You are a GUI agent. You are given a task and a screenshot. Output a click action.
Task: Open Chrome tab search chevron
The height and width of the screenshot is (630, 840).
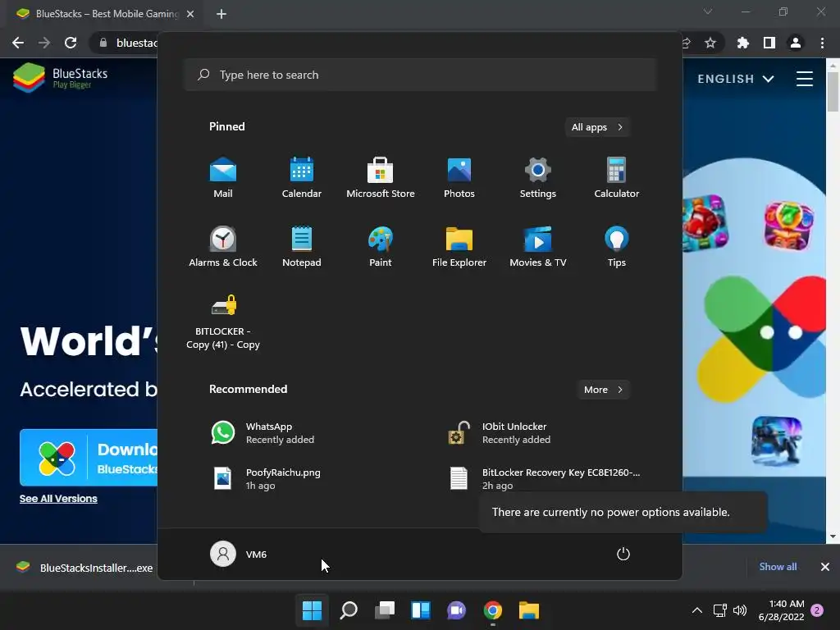coord(708,11)
